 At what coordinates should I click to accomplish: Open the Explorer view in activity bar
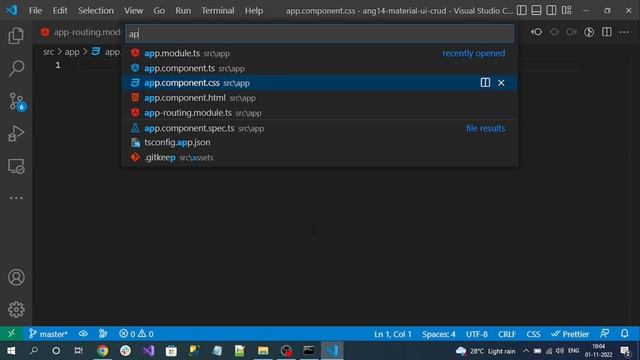(16, 36)
